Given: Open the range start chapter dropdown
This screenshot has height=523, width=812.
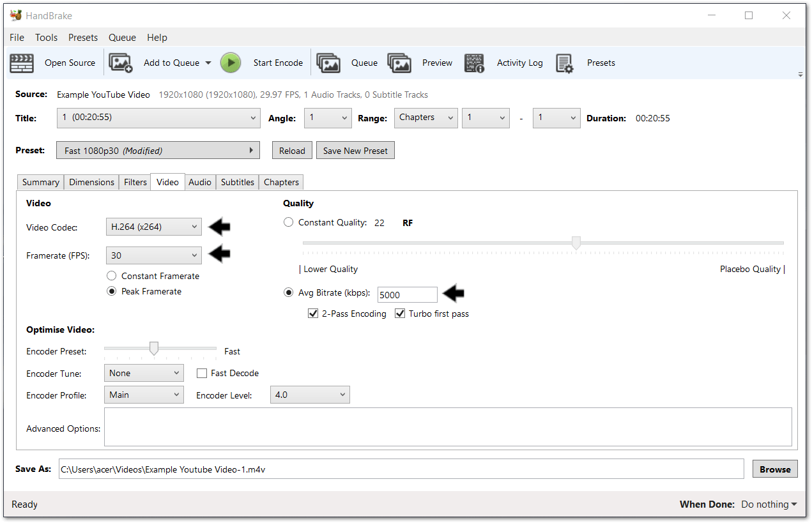Looking at the screenshot, I should point(486,117).
